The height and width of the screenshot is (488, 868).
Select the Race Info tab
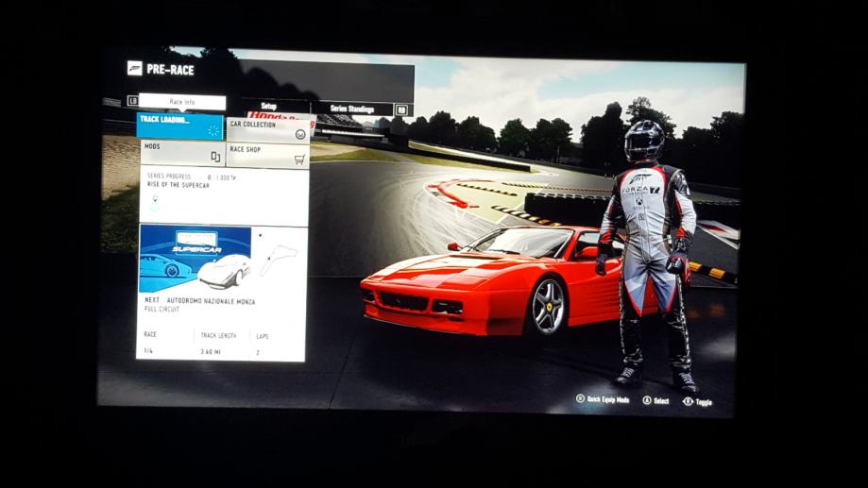pos(182,102)
